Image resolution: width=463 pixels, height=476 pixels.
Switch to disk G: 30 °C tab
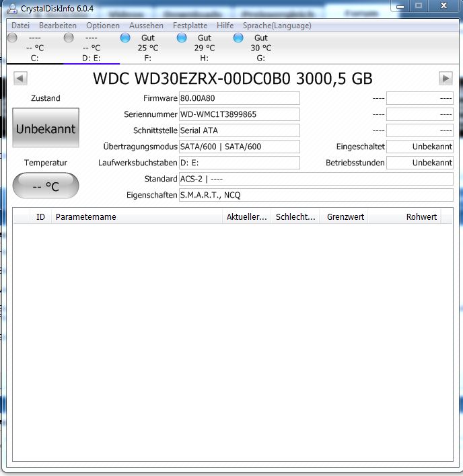(261, 48)
